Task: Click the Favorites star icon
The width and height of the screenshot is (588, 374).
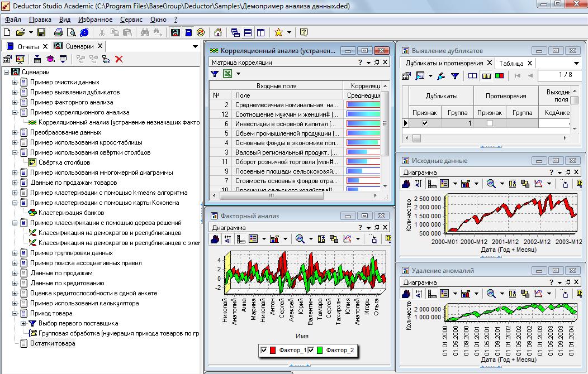Action: pos(278,32)
